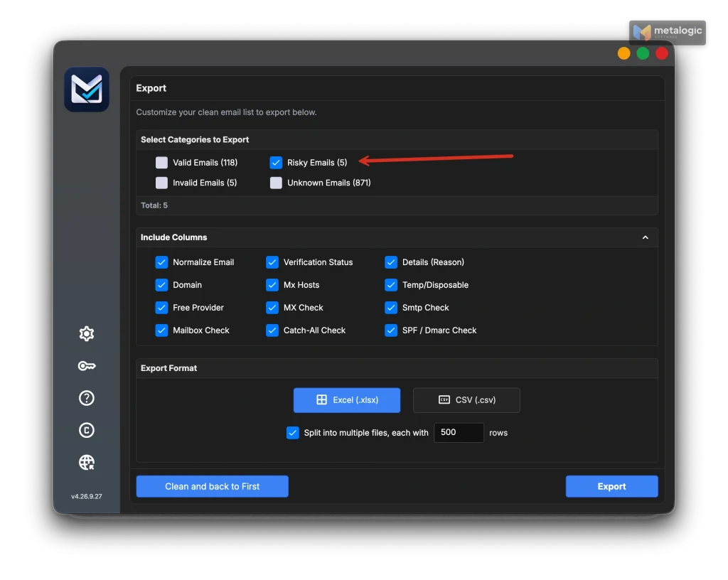Disable split into multiple files checkbox

(292, 433)
